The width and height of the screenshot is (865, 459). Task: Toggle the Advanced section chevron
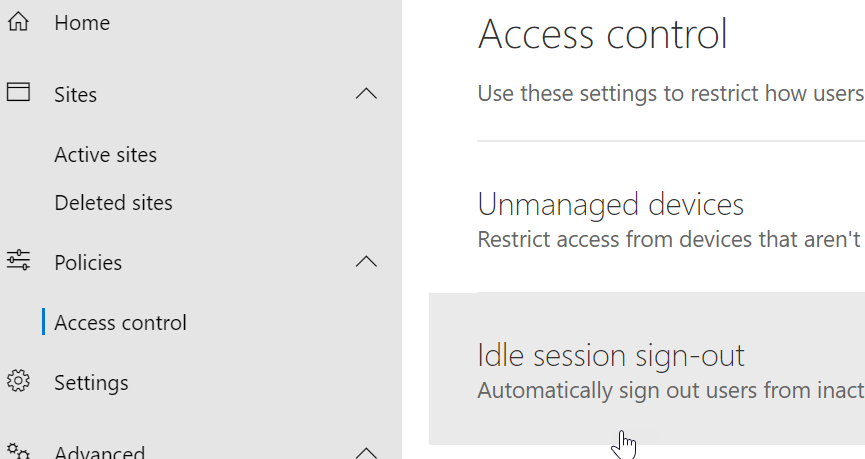(x=367, y=452)
